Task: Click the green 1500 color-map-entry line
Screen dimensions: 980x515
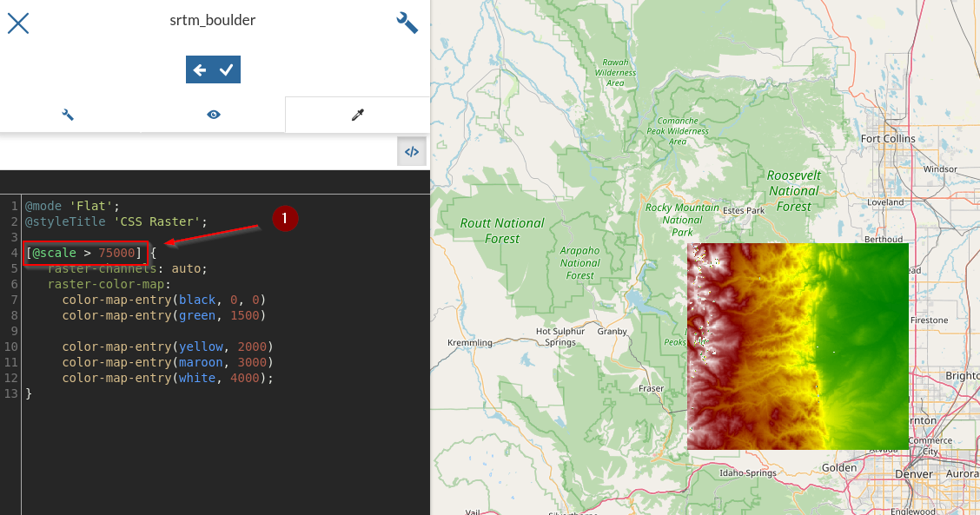Action: [x=163, y=315]
